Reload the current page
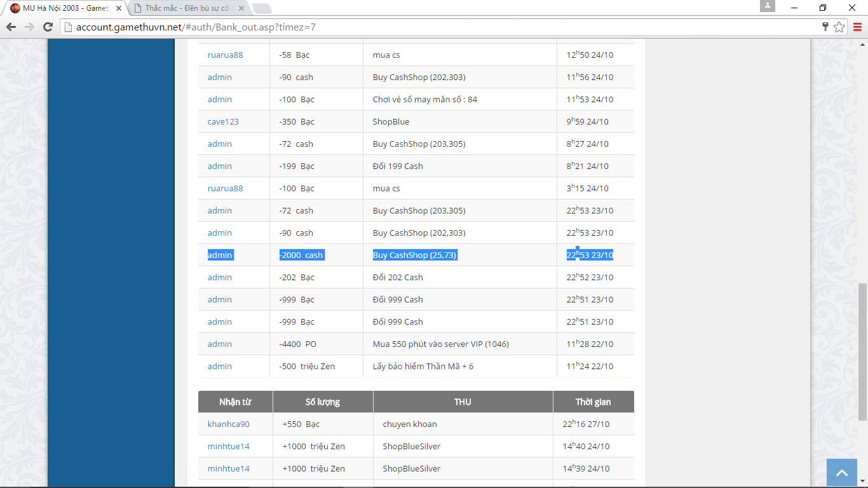The width and height of the screenshot is (868, 488). tap(48, 27)
